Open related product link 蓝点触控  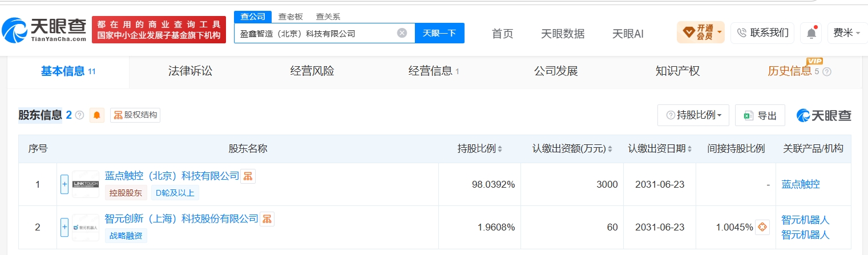click(801, 184)
